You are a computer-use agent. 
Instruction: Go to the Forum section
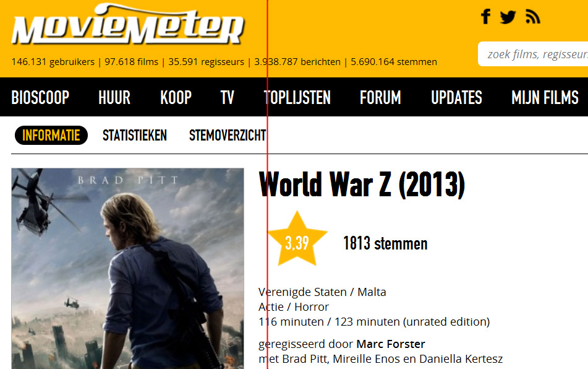pyautogui.click(x=380, y=98)
